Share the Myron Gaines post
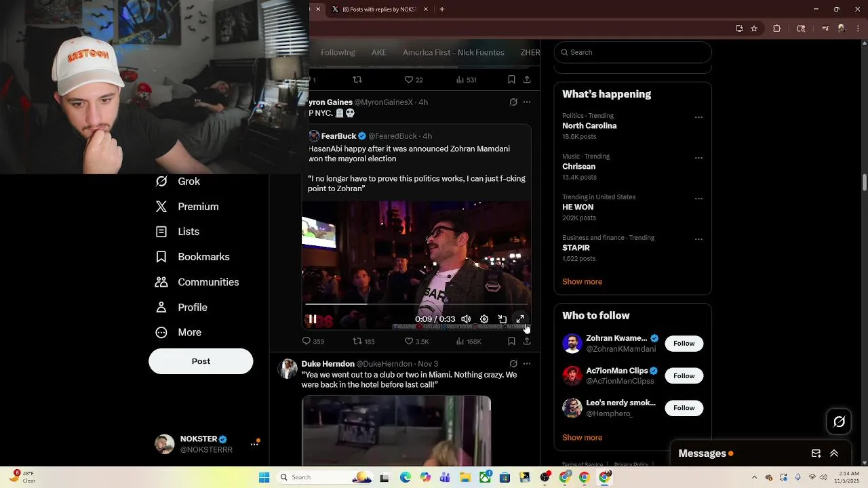Image resolution: width=868 pixels, height=488 pixels. click(x=527, y=342)
